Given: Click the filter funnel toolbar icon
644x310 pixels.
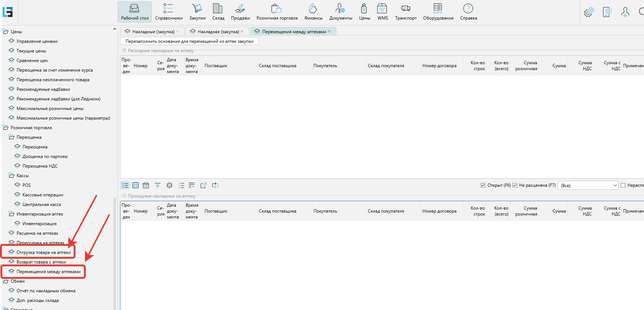Looking at the screenshot, I should pyautogui.click(x=158, y=185).
